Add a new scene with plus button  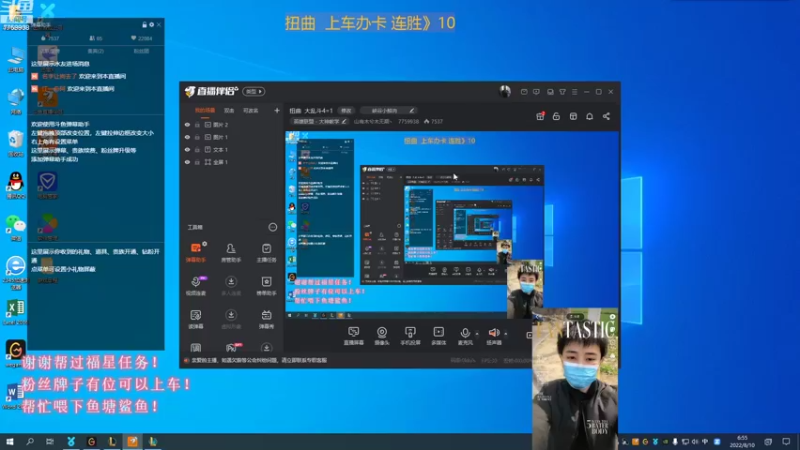pos(277,110)
